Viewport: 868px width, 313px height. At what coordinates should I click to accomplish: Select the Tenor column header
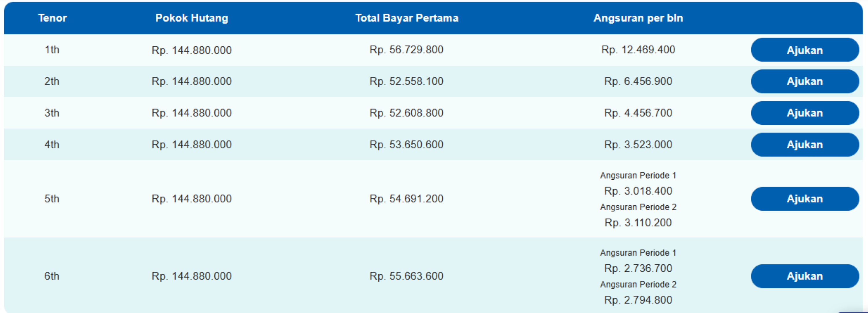(x=52, y=18)
